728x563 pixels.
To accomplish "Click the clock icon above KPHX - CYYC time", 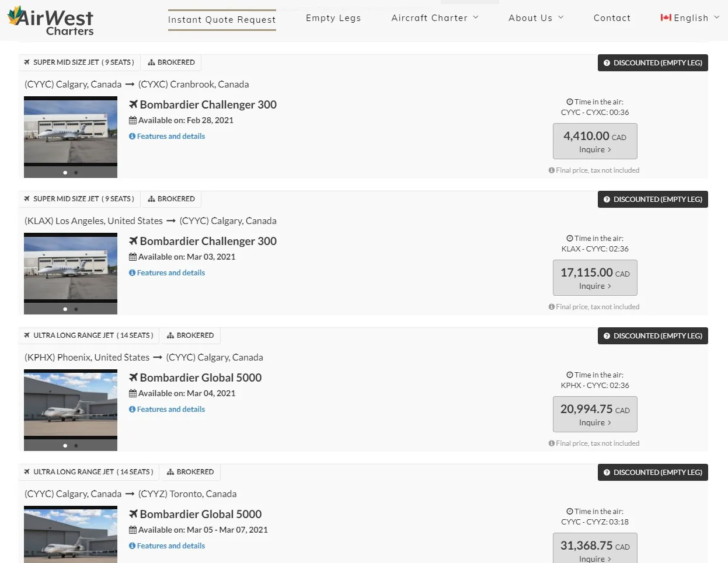I will pyautogui.click(x=569, y=375).
